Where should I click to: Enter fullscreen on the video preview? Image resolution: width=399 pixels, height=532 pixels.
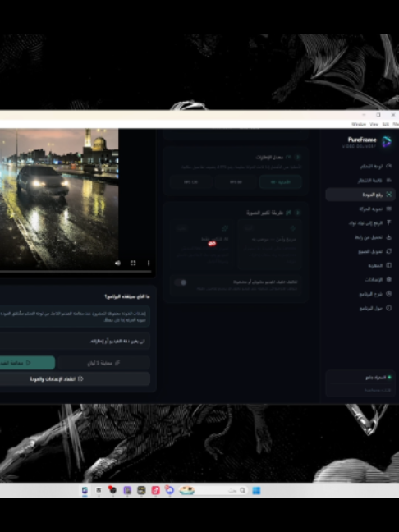point(133,263)
